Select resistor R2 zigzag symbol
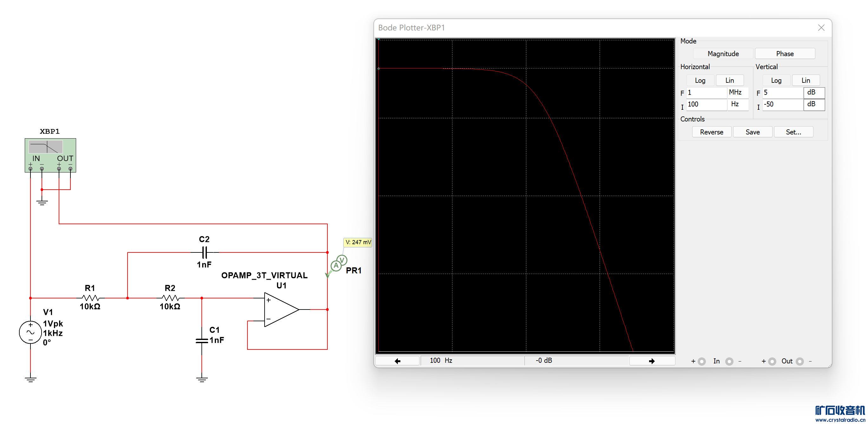The height and width of the screenshot is (424, 868). 170,298
